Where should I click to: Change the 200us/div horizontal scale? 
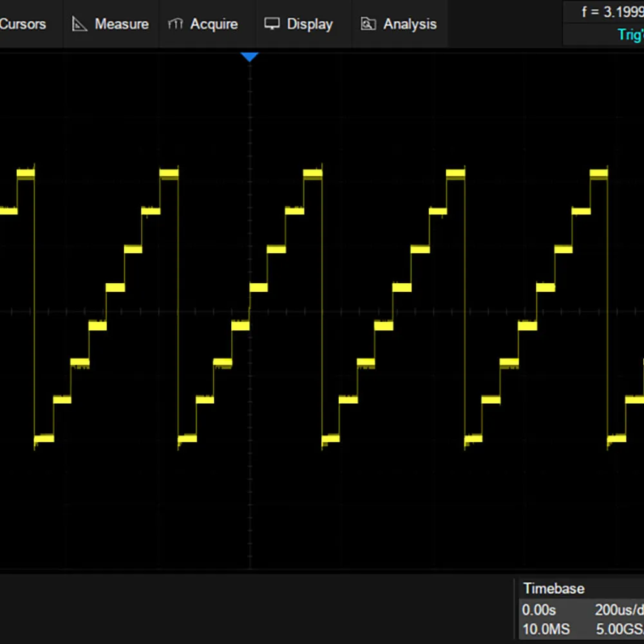point(618,609)
